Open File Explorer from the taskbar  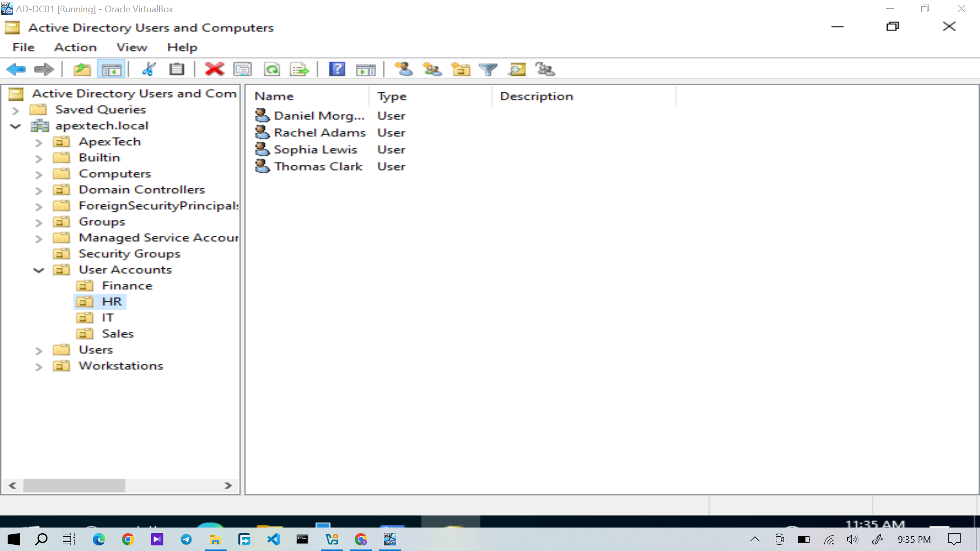pyautogui.click(x=215, y=539)
